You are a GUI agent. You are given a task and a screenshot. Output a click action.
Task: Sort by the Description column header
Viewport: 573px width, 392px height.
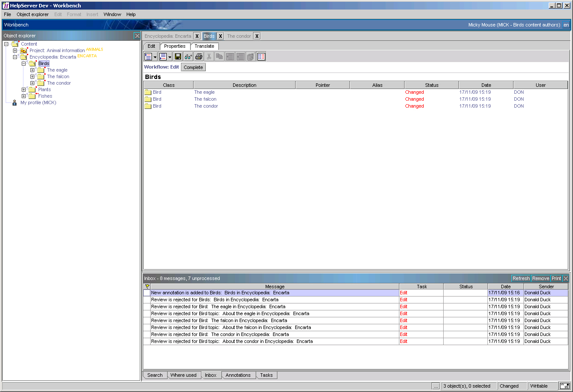(244, 85)
